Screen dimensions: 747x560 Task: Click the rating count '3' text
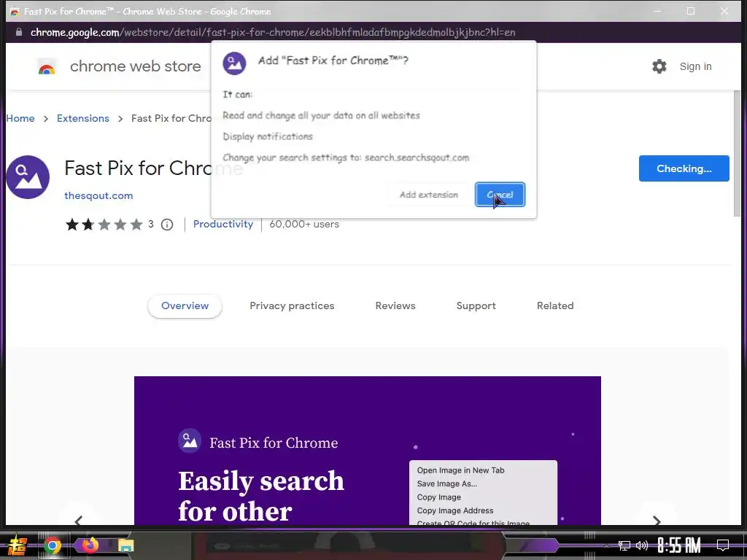[150, 224]
